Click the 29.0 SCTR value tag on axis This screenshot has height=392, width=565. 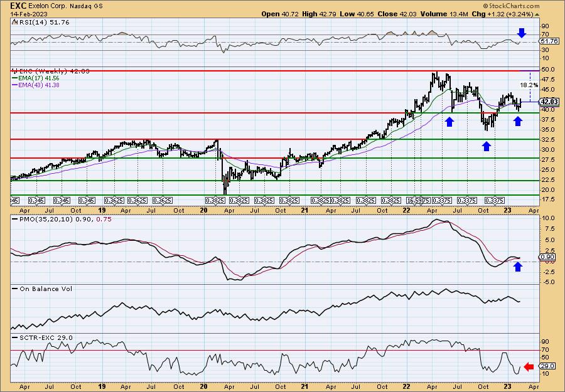[x=547, y=367]
